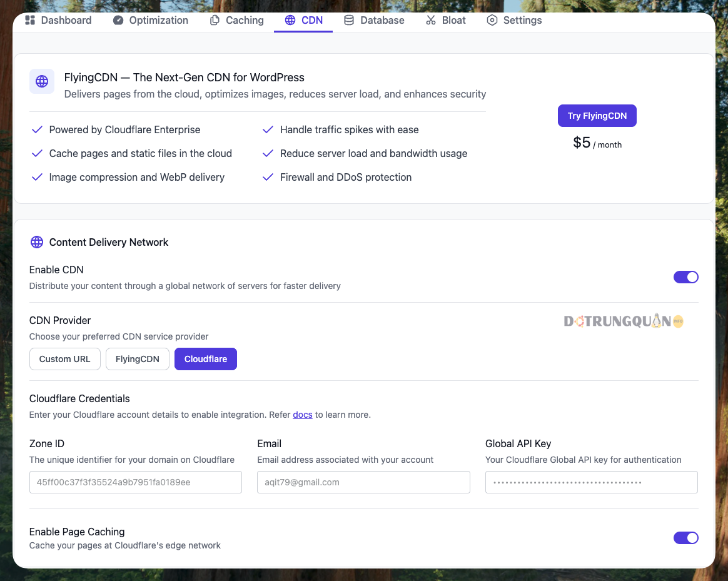Switch to the Bloat tab
Viewport: 728px width, 581px height.
tap(446, 20)
